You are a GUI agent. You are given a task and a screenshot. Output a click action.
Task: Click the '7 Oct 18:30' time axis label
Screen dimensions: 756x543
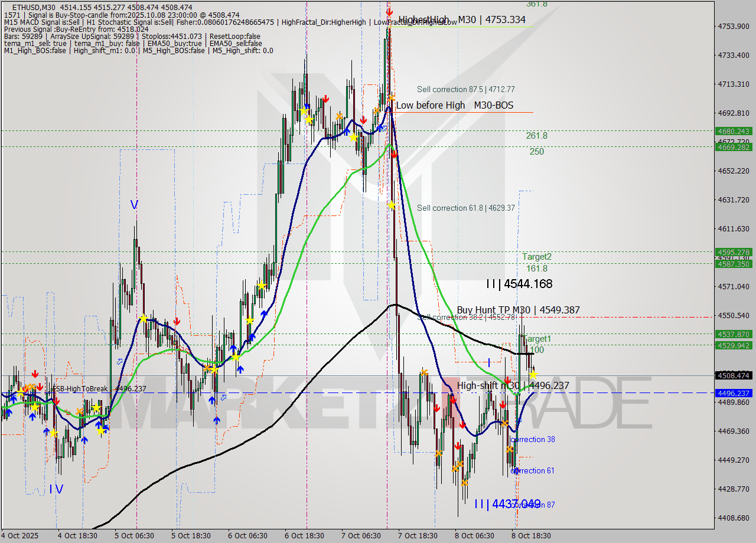pyautogui.click(x=418, y=536)
